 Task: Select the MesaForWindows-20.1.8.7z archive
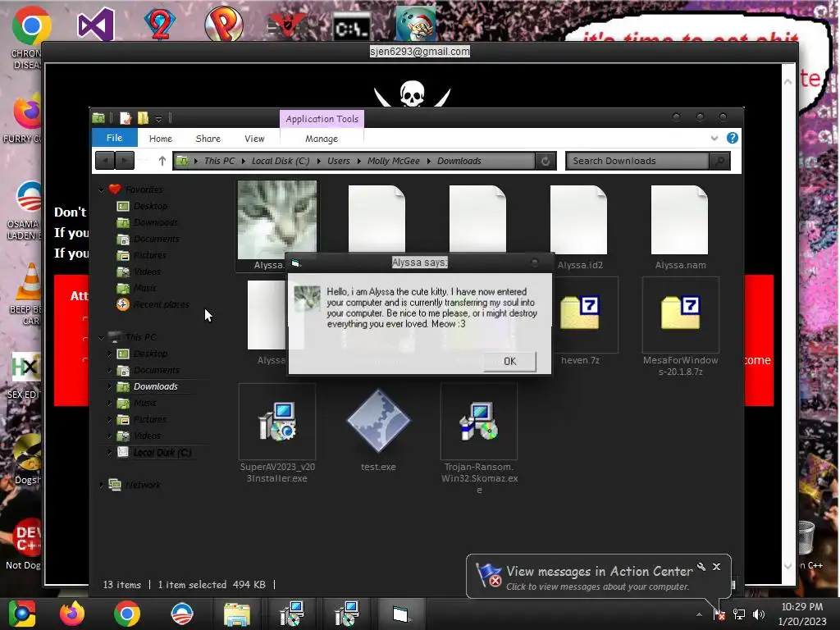click(x=680, y=326)
